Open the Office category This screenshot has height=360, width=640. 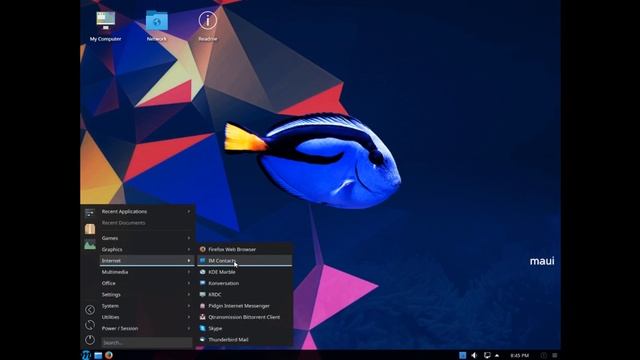click(x=147, y=283)
